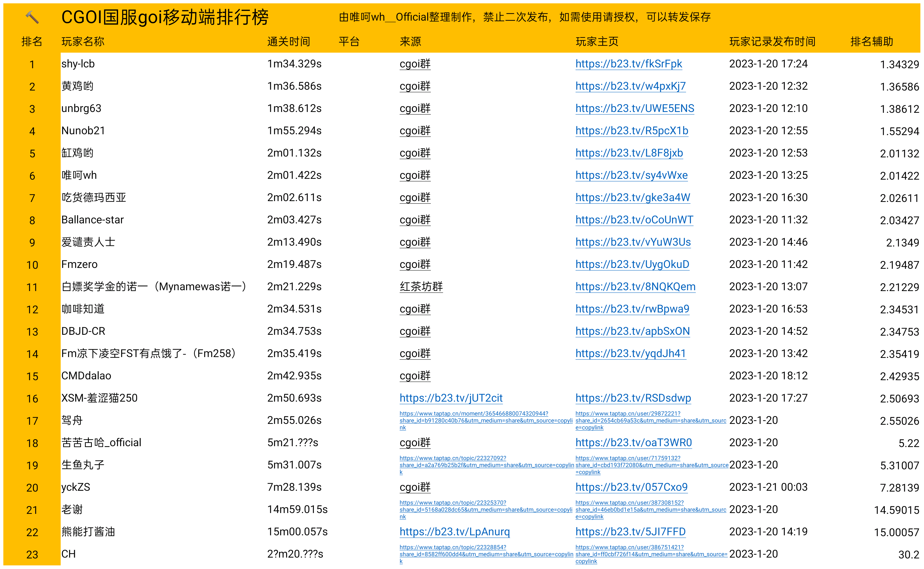Viewport: 924px width, 569px height.
Task: Select publish time 2023-1-20 18:12
Action: tap(768, 375)
